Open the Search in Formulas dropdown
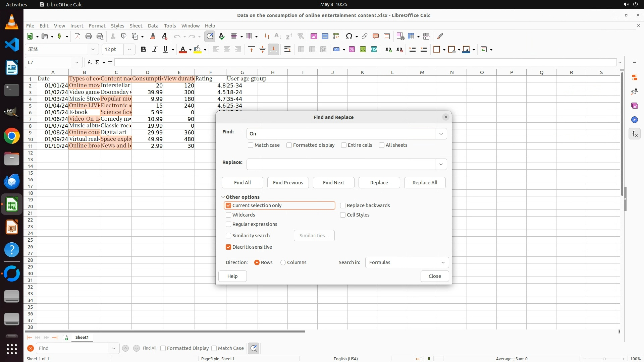644x362 pixels. coord(407,262)
